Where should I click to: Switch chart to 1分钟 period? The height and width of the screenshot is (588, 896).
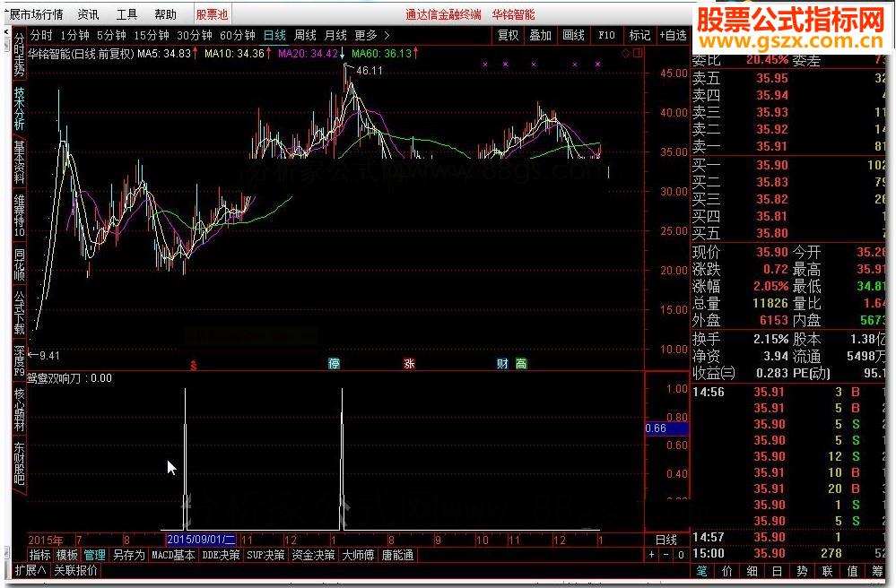[74, 35]
